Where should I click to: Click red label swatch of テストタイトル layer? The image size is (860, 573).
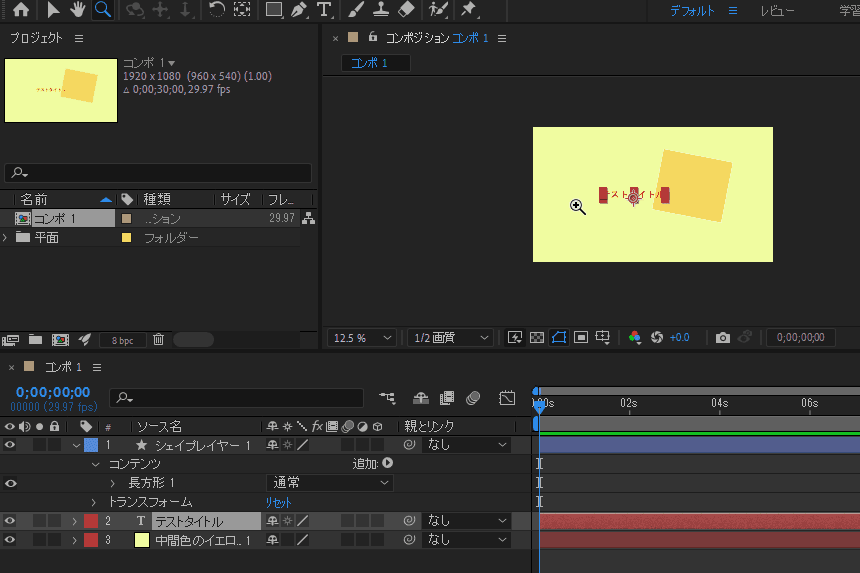point(91,521)
